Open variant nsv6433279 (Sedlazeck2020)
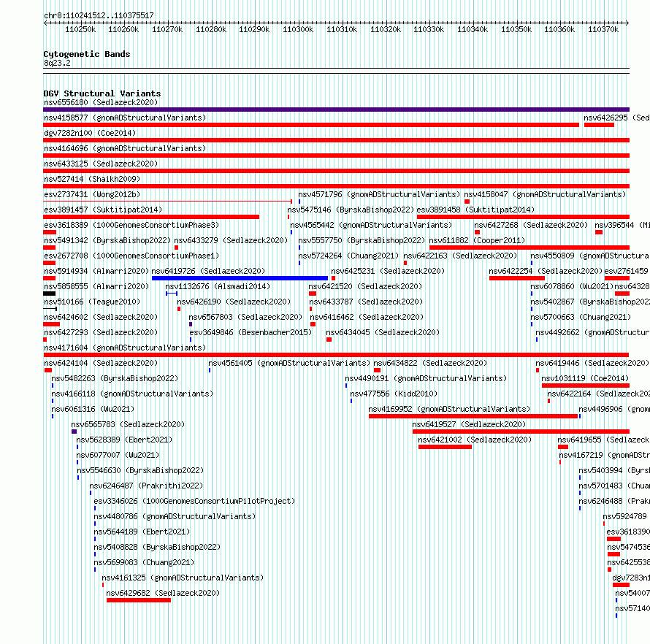 (x=231, y=240)
